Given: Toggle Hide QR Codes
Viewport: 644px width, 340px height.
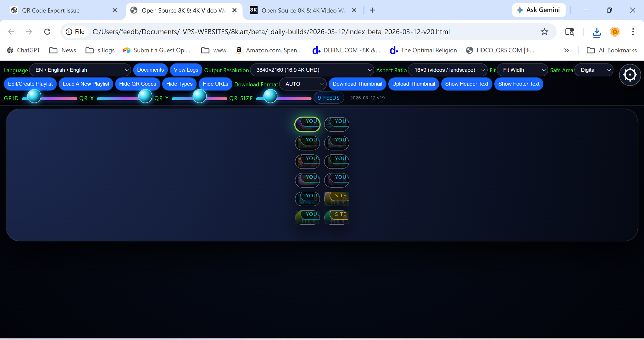Looking at the screenshot, I should 137,84.
